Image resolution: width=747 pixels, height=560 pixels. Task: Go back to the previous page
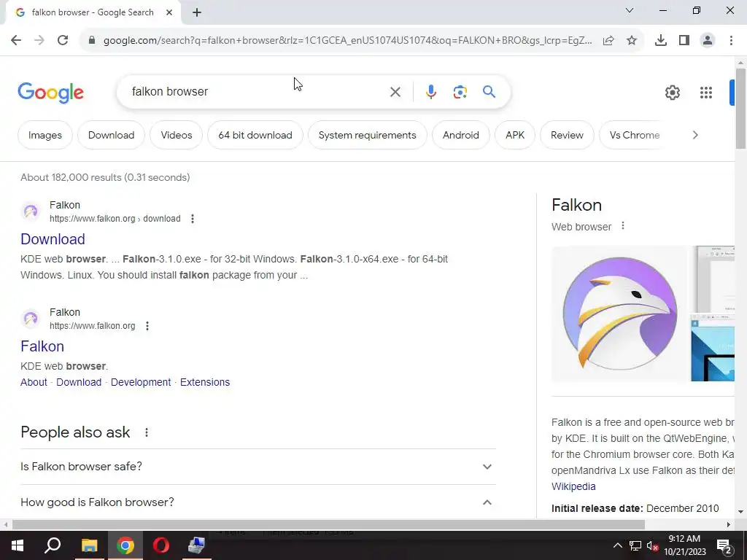(x=16, y=41)
